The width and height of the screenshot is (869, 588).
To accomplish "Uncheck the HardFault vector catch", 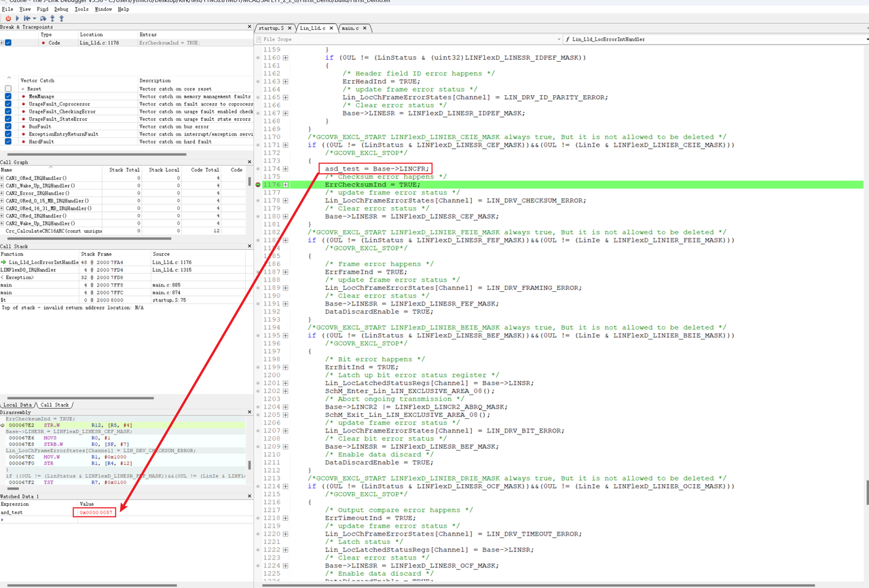I will coord(8,142).
